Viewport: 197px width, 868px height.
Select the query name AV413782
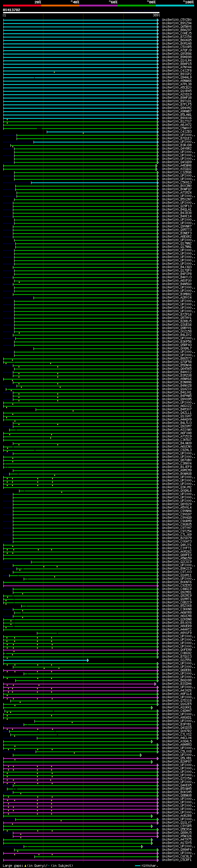coord(11,10)
